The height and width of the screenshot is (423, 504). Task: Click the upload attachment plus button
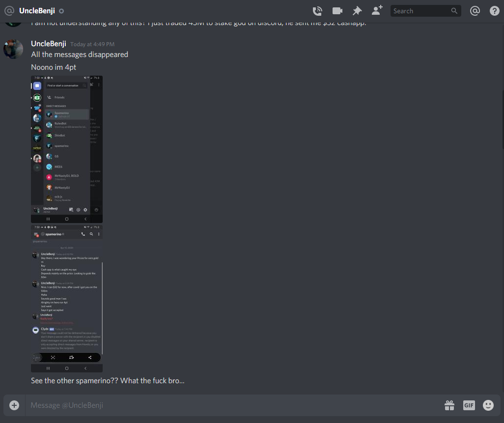click(14, 405)
